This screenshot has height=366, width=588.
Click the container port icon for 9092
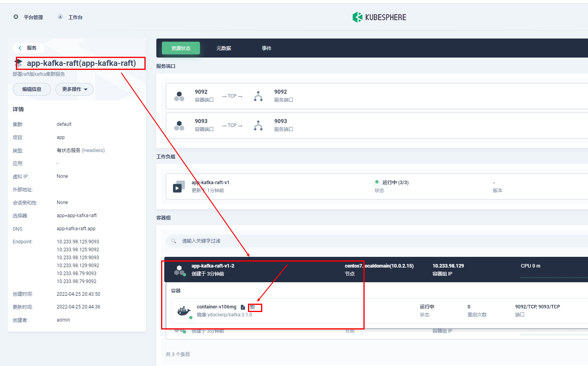(x=179, y=96)
